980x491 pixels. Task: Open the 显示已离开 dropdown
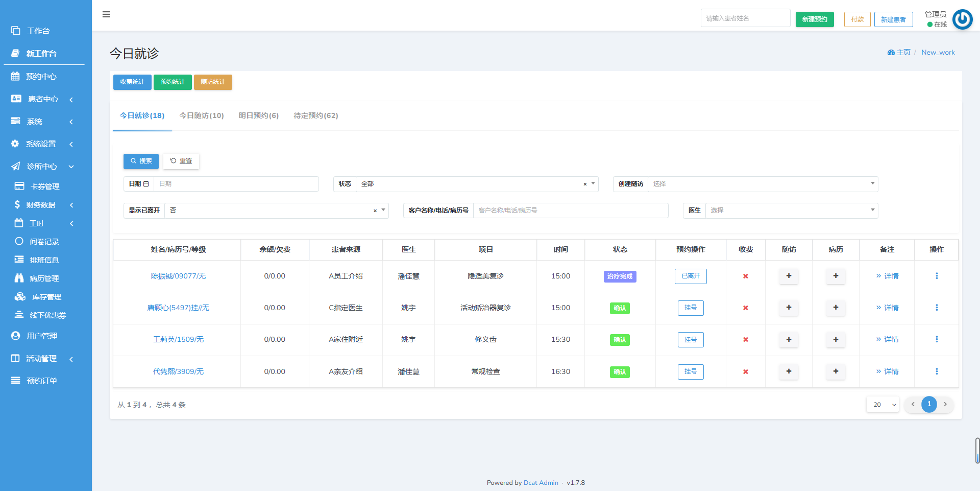pyautogui.click(x=276, y=211)
